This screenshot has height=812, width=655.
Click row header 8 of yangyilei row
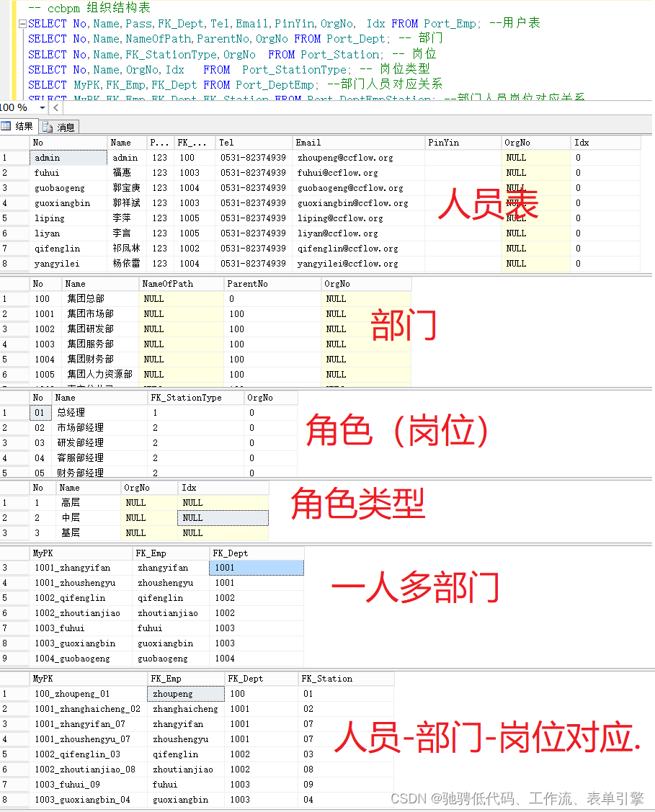14,264
